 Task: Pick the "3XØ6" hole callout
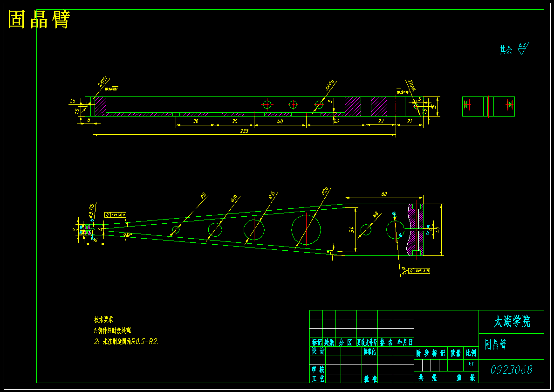pos(329,85)
